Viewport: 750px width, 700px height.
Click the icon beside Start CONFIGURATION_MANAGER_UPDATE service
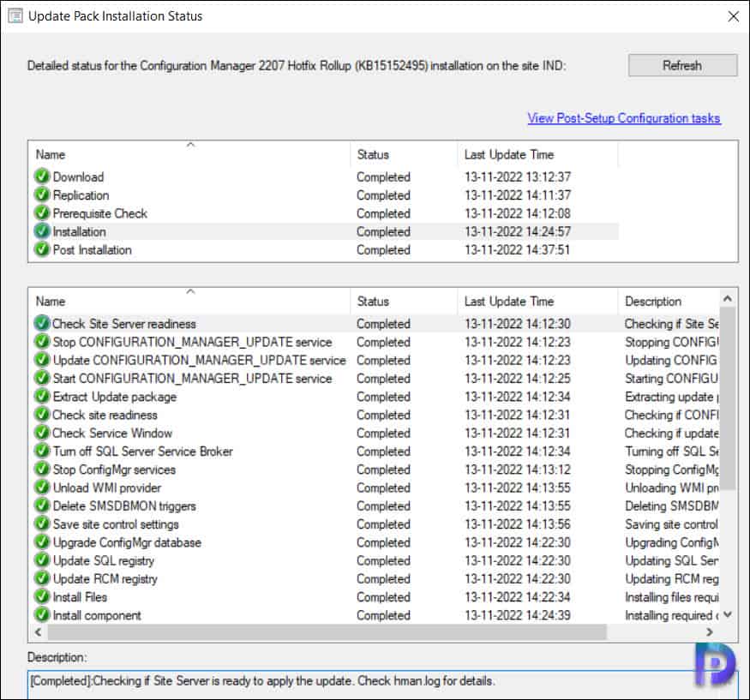pos(42,378)
